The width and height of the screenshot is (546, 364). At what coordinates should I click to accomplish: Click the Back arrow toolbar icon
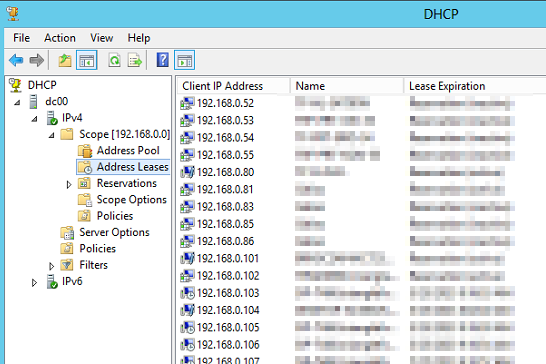click(x=16, y=60)
